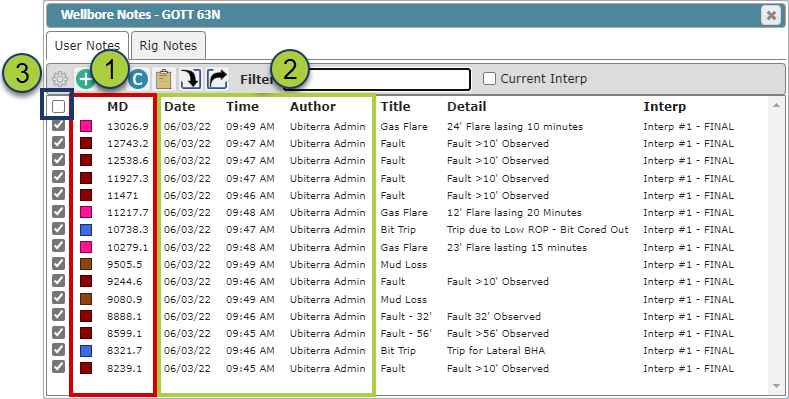Image resolution: width=789 pixels, height=399 pixels.
Task: Click the '23' Flare lasting 15 minutes' detail
Action: coord(517,247)
